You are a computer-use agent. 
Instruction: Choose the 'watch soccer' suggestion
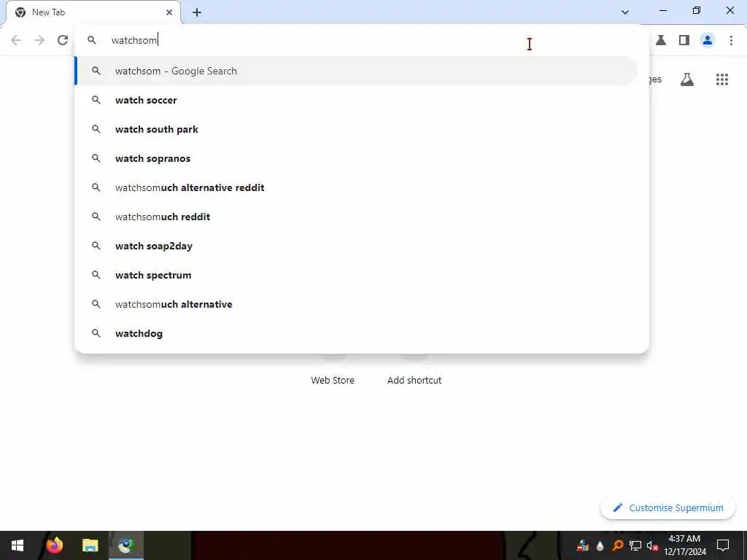[356, 100]
